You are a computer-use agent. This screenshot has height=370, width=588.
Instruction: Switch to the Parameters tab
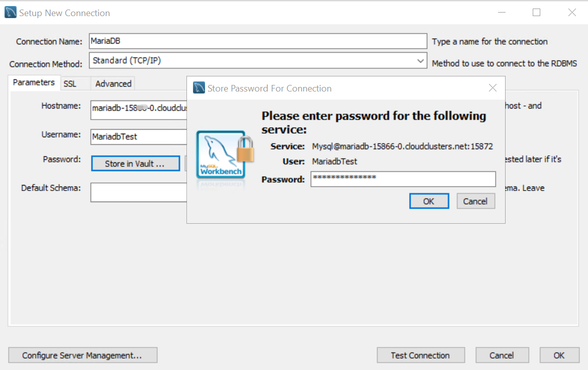[34, 82]
